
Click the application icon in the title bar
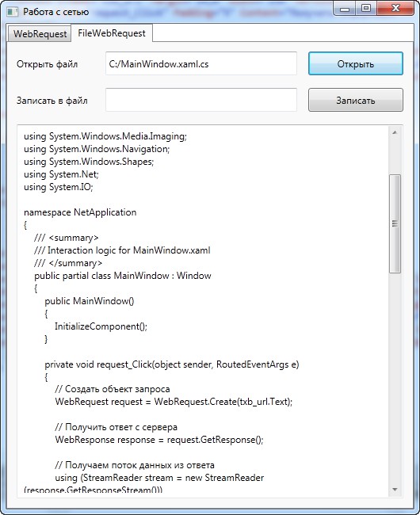13,12
